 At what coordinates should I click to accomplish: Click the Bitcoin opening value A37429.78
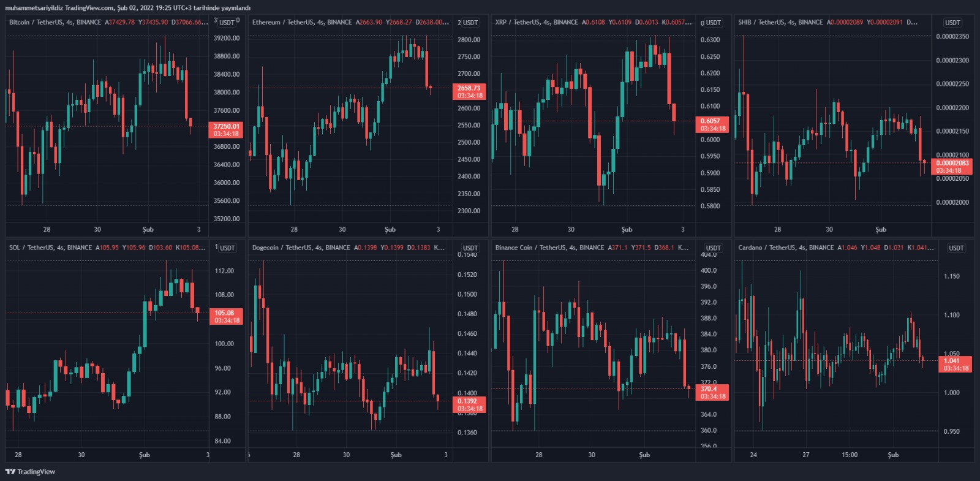[120, 22]
